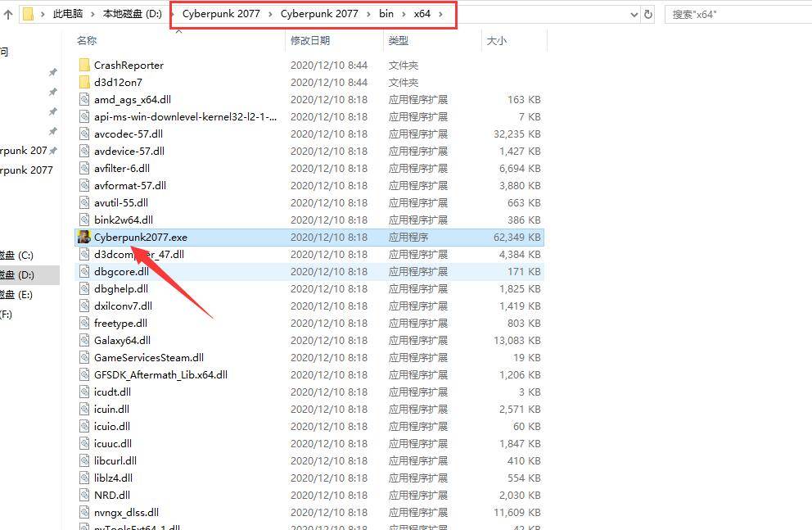Viewport: 812px width, 530px height.
Task: Open drive (F:) in navigation pane
Action: (x=7, y=314)
